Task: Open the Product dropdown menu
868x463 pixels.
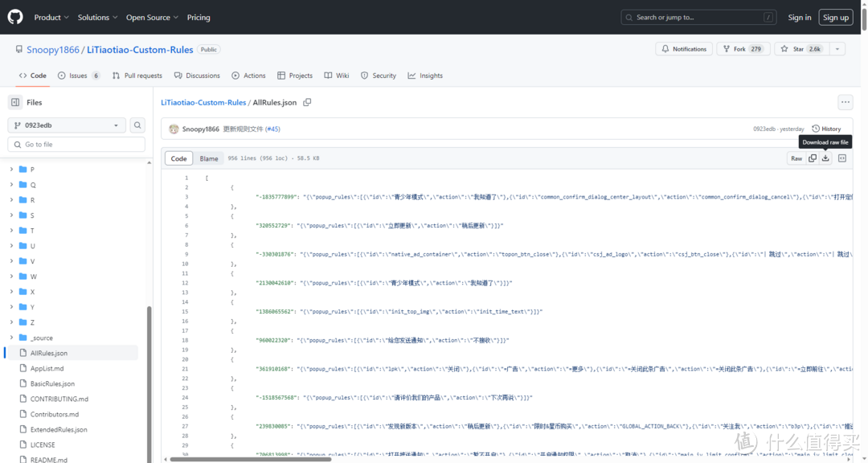Action: pyautogui.click(x=51, y=17)
